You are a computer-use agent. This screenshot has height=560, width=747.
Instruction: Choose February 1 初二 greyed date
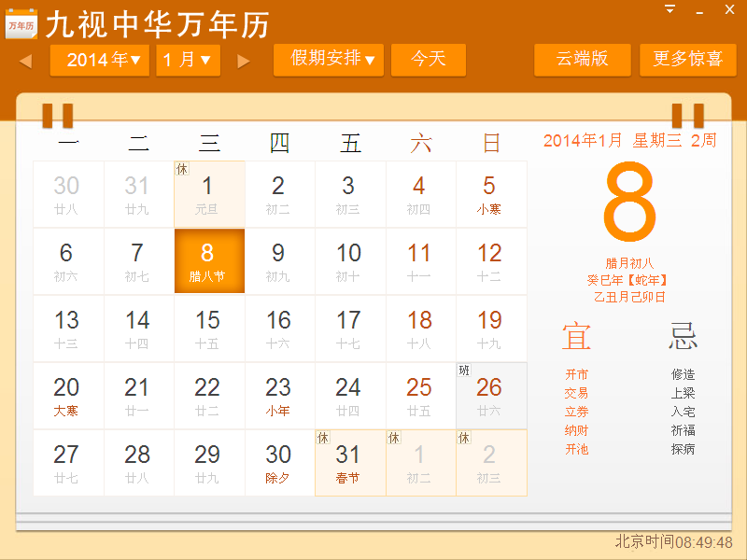(x=421, y=463)
